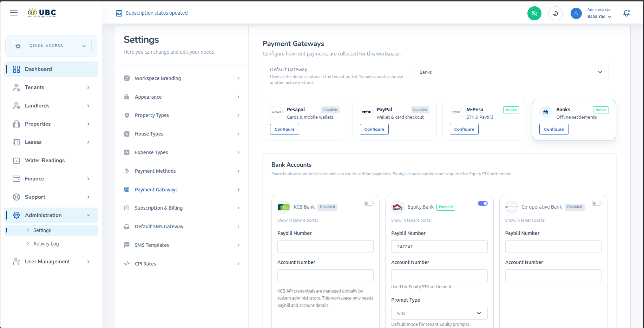The height and width of the screenshot is (328, 644).
Task: Click the hide-sensitive-data eye icon
Action: [x=534, y=13]
